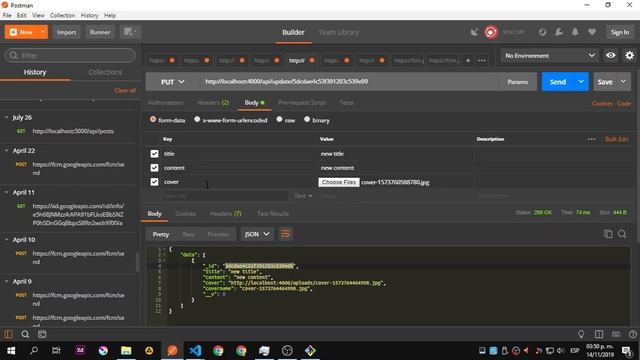Viewport: 640px width, 360px height.
Task: Switch to the Team Library tab
Action: pos(338,32)
